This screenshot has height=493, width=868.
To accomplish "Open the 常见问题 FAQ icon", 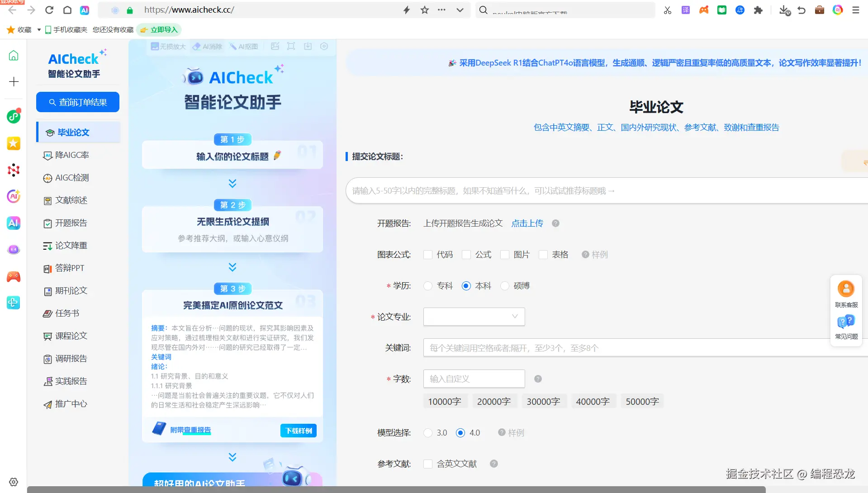I will 846,327.
